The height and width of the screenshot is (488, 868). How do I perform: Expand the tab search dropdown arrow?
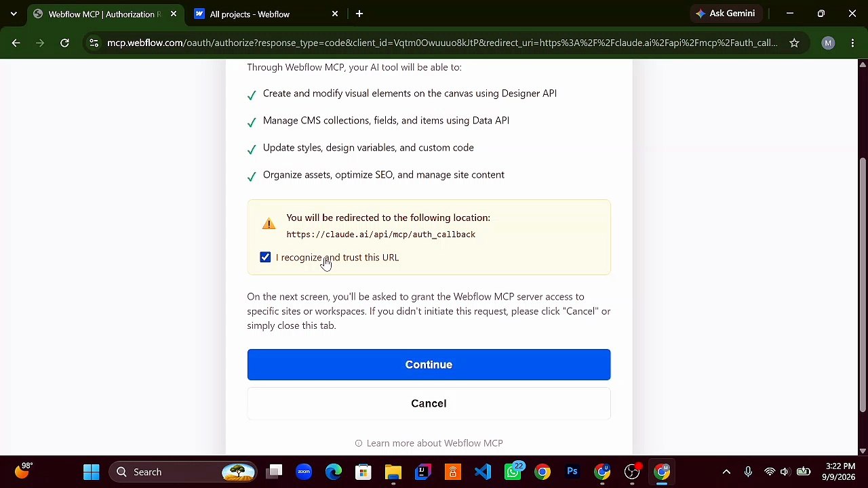pyautogui.click(x=14, y=14)
